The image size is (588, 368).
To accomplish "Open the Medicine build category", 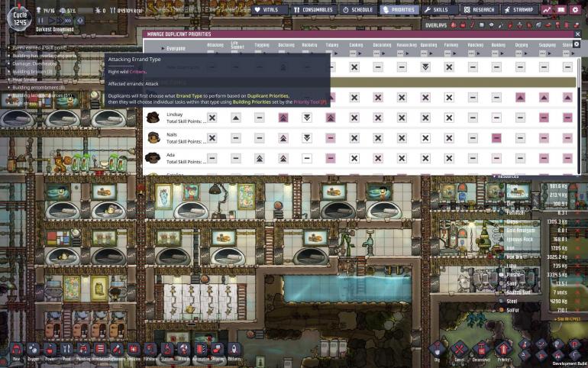I will pyautogui.click(x=134, y=350).
